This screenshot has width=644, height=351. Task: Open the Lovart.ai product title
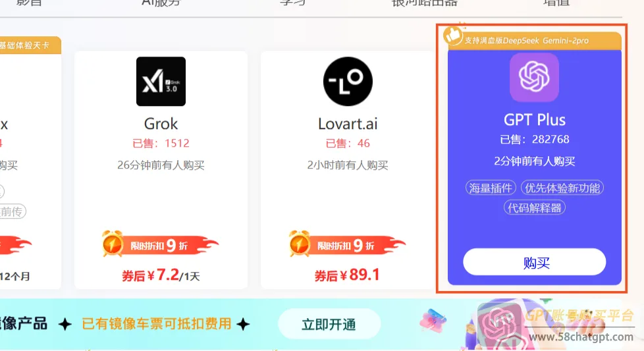coord(348,124)
